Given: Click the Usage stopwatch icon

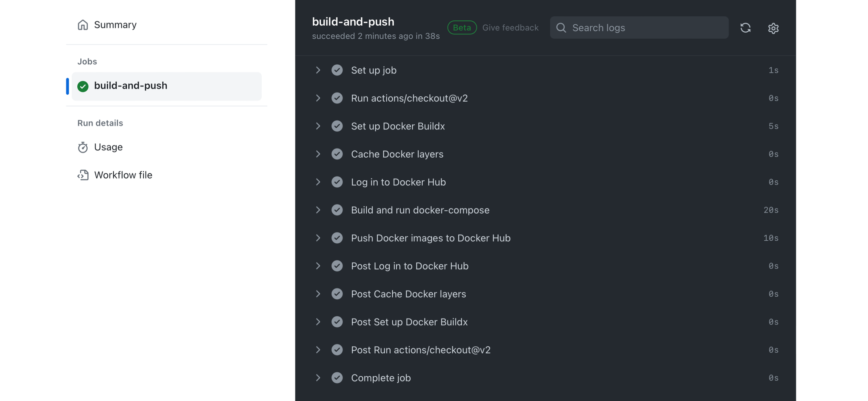Looking at the screenshot, I should (x=83, y=147).
